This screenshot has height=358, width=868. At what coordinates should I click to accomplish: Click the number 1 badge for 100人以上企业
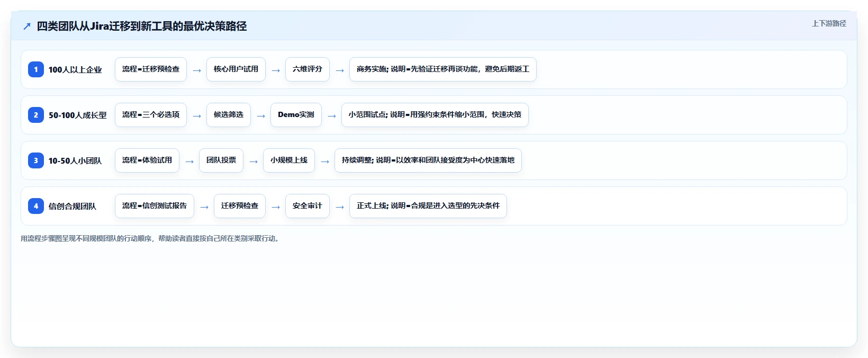click(36, 69)
